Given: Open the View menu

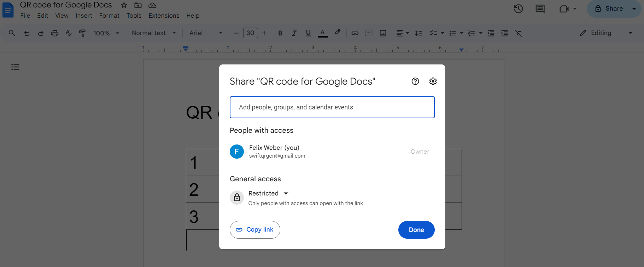Looking at the screenshot, I should [x=62, y=16].
